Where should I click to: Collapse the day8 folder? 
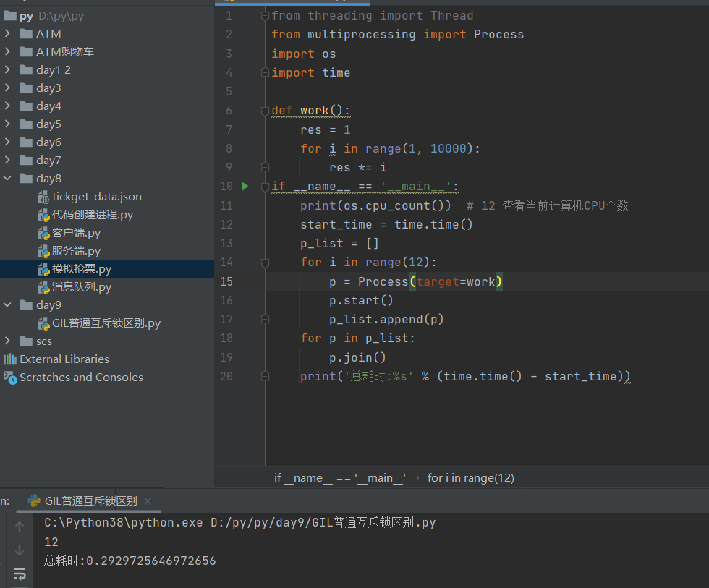7,179
